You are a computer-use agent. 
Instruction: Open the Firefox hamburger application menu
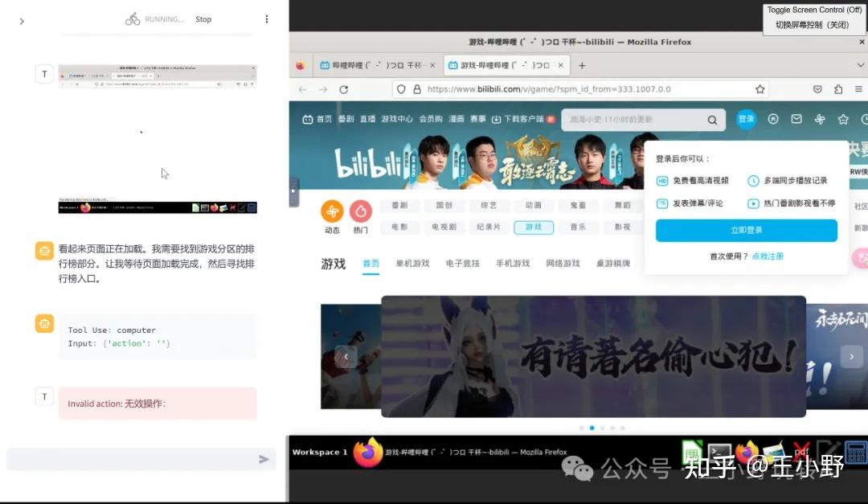(x=858, y=89)
